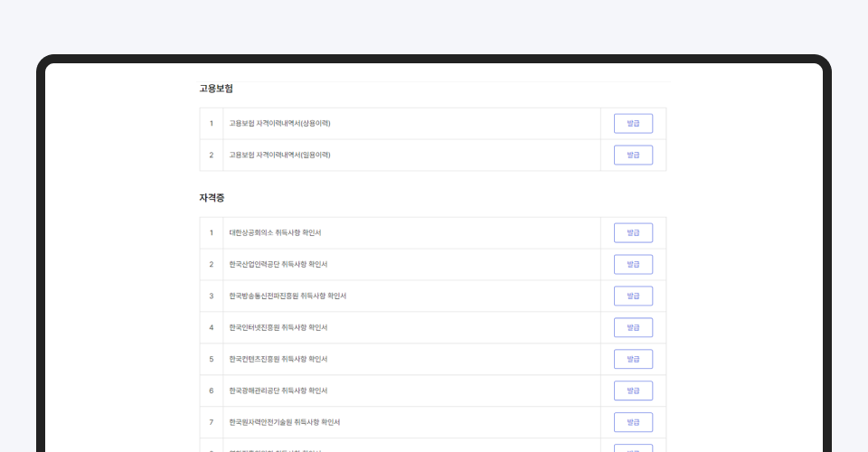Click the 고용보험 자격이력내역서(상용이력) row text
The height and width of the screenshot is (452, 868).
coord(279,124)
